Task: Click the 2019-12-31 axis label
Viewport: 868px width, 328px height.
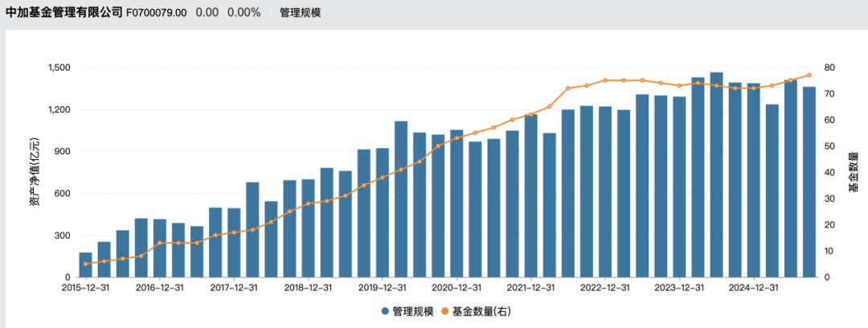Action: [383, 288]
